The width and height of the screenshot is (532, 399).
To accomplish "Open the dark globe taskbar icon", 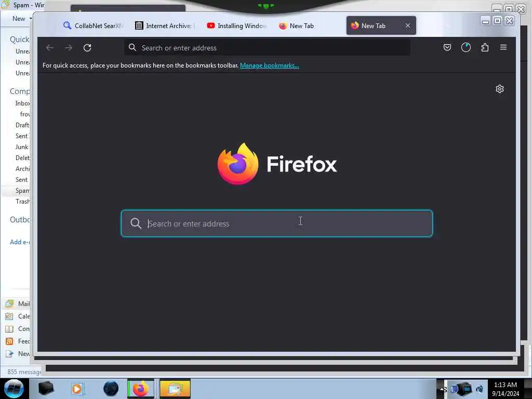I will 111,389.
